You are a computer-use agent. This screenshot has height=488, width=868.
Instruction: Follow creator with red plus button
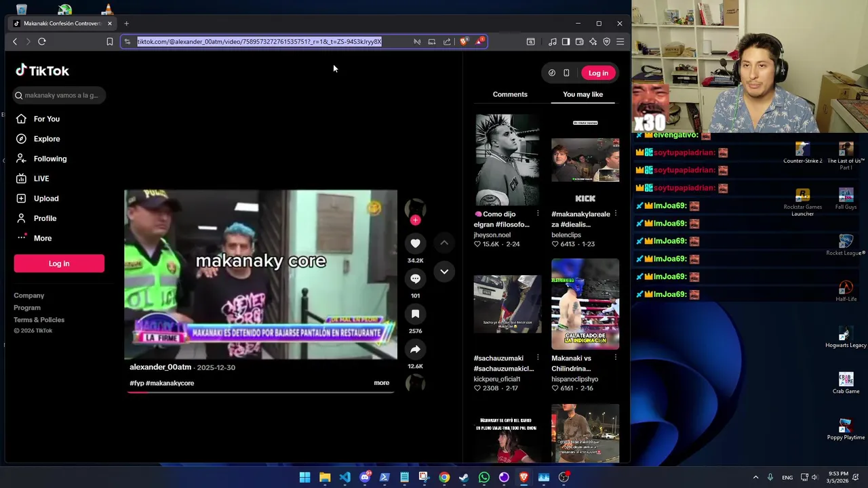(415, 220)
